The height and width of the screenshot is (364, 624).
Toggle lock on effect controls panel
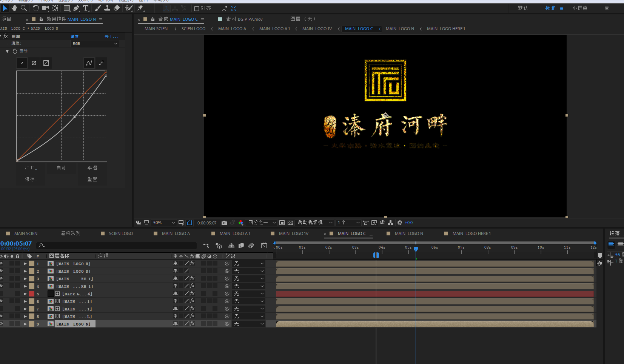tap(41, 19)
